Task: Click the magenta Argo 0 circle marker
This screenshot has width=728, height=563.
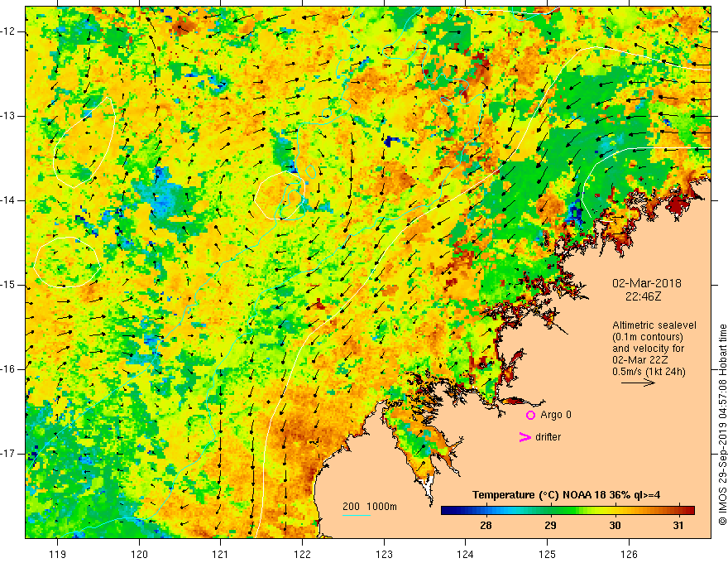Action: point(530,416)
